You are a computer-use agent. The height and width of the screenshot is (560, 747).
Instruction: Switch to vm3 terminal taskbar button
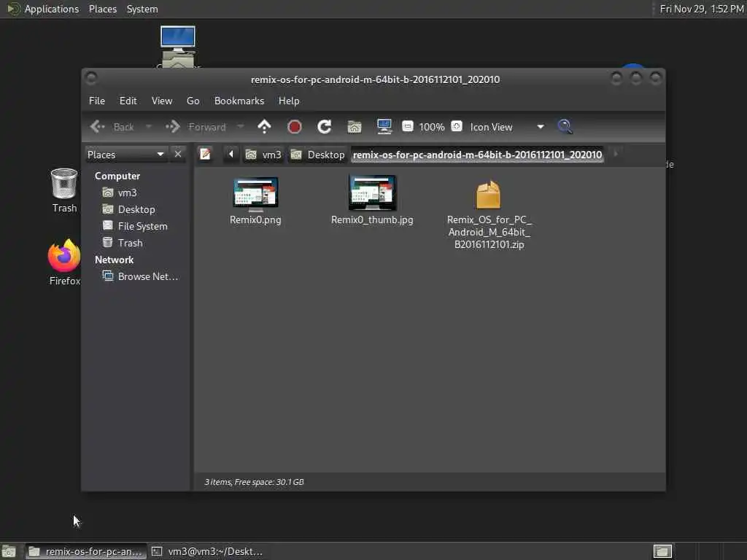208,551
